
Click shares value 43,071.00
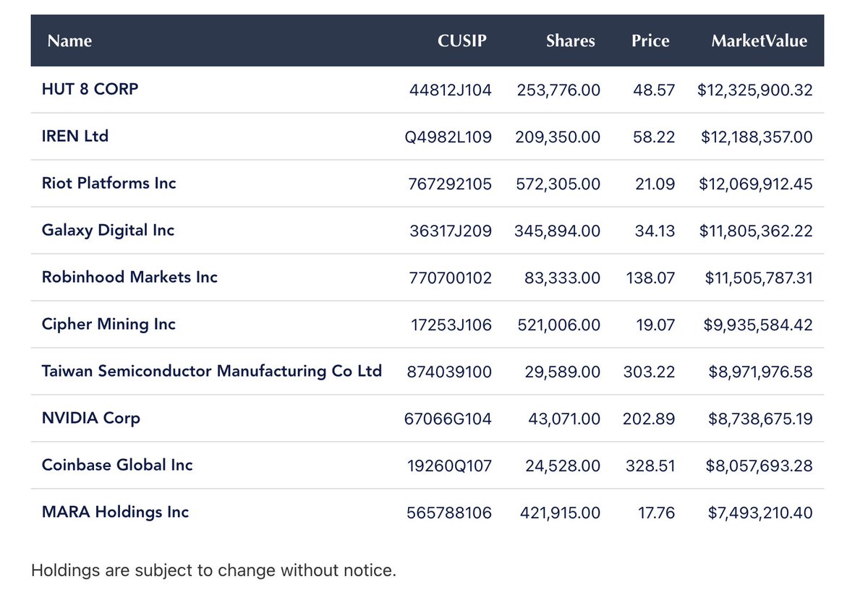tap(563, 419)
